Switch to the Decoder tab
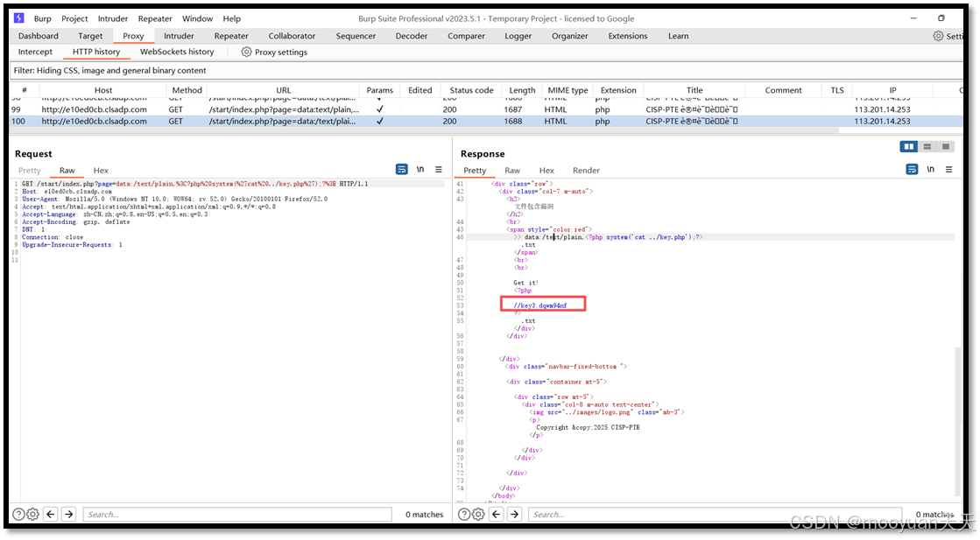Image resolution: width=980 pixels, height=540 pixels. click(x=412, y=36)
